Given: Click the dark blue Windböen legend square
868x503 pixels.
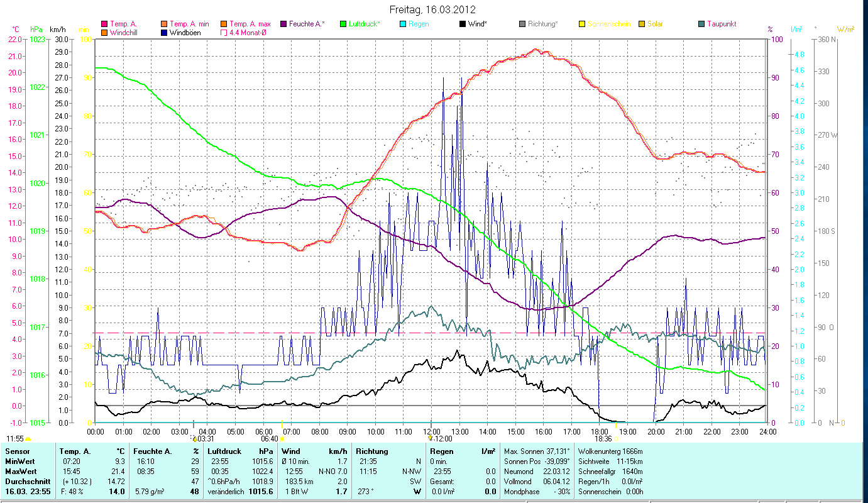Looking at the screenshot, I should tap(165, 33).
